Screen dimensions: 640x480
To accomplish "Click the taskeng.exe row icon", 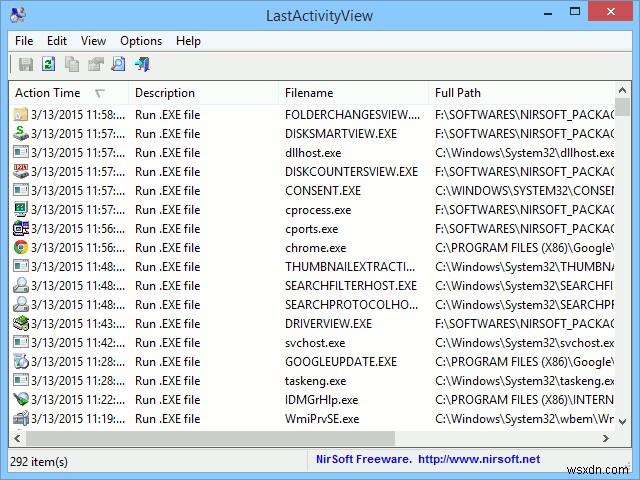I will tap(20, 380).
